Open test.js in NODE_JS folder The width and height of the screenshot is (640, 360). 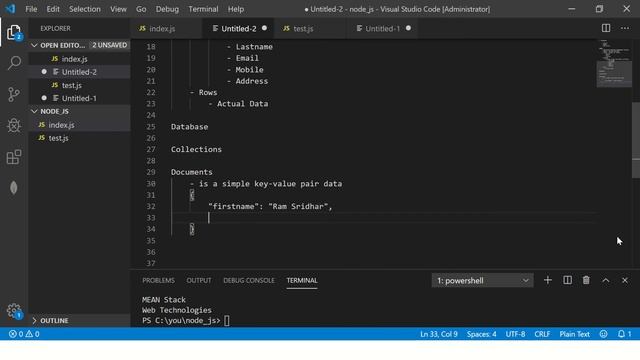click(79, 138)
